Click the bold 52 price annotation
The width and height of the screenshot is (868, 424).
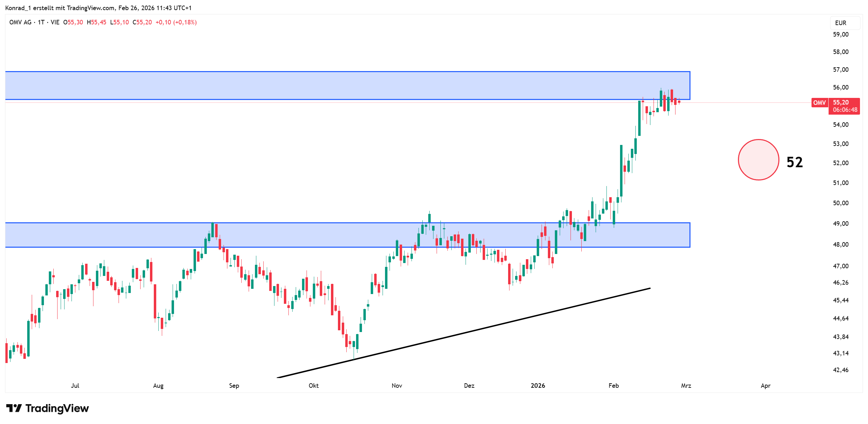click(794, 162)
